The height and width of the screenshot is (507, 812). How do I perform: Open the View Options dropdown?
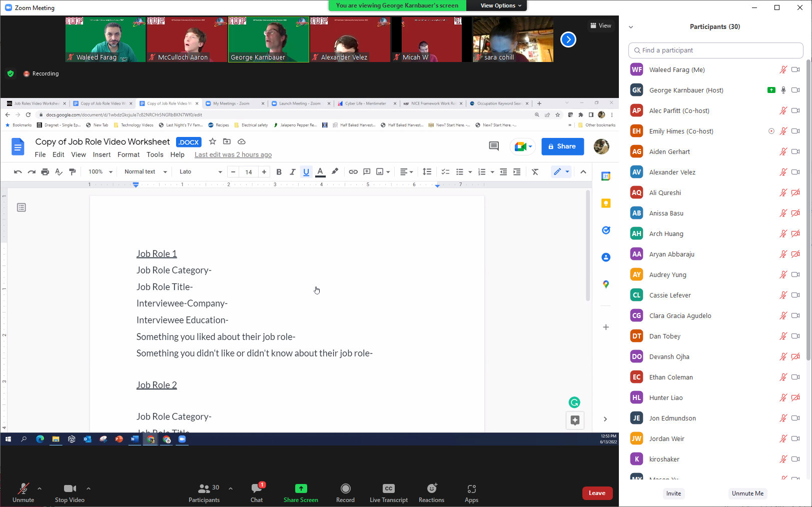(x=501, y=5)
